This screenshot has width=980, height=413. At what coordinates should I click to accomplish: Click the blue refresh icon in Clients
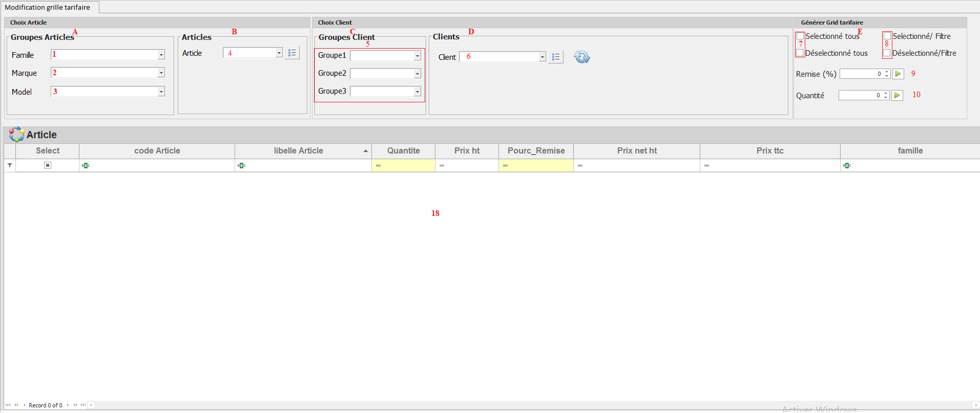click(581, 57)
